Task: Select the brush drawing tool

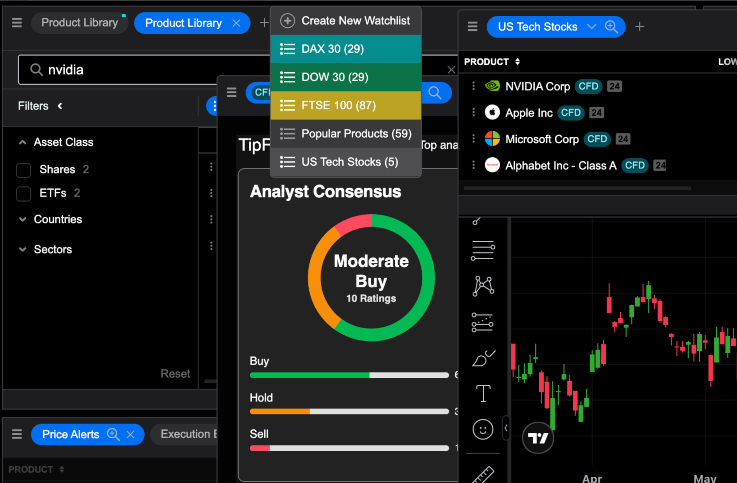Action: pos(483,358)
